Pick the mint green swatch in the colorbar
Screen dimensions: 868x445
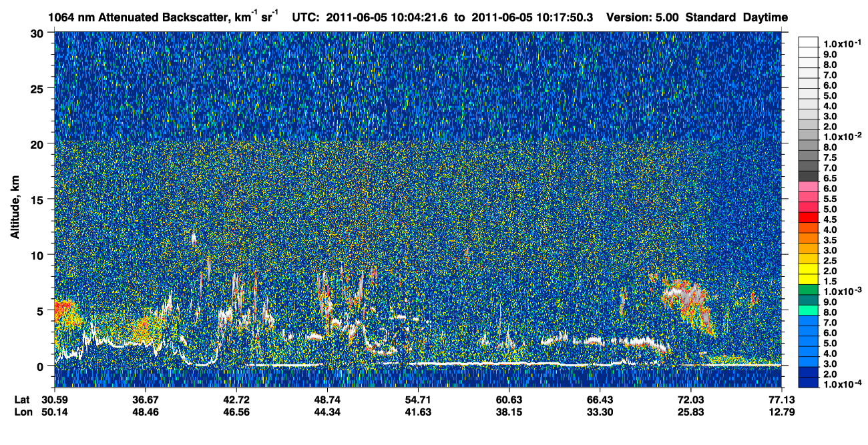(809, 310)
